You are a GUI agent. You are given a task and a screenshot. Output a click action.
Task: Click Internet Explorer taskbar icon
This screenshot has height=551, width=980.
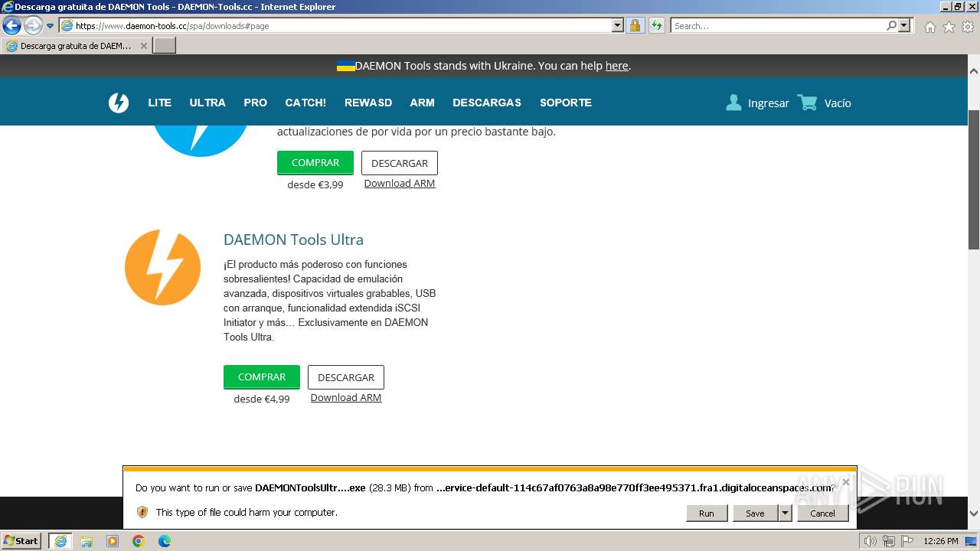click(60, 541)
